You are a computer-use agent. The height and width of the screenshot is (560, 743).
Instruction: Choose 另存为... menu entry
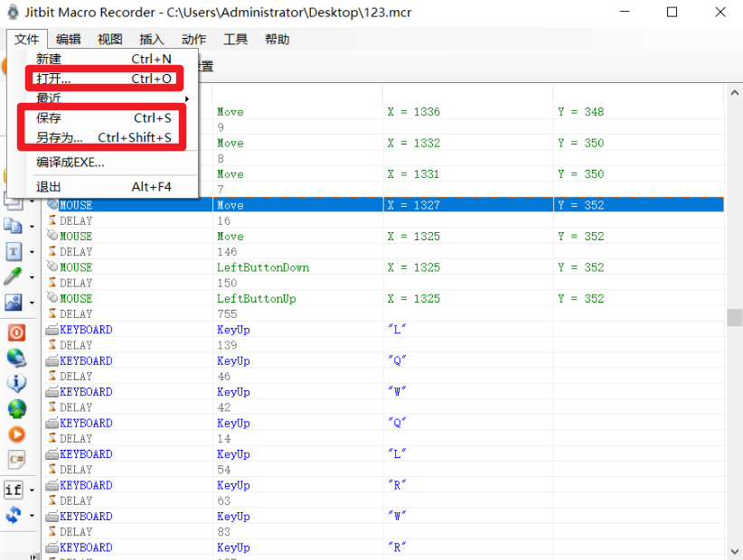(x=104, y=138)
